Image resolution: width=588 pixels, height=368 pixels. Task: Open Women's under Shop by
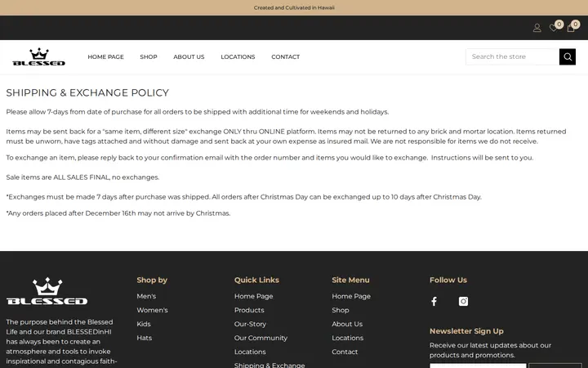point(152,310)
